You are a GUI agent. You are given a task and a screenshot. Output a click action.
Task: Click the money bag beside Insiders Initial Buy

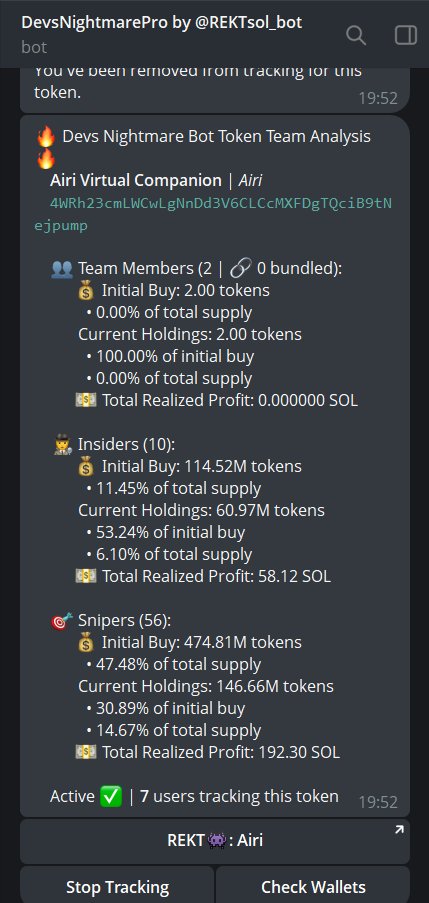pos(85,466)
